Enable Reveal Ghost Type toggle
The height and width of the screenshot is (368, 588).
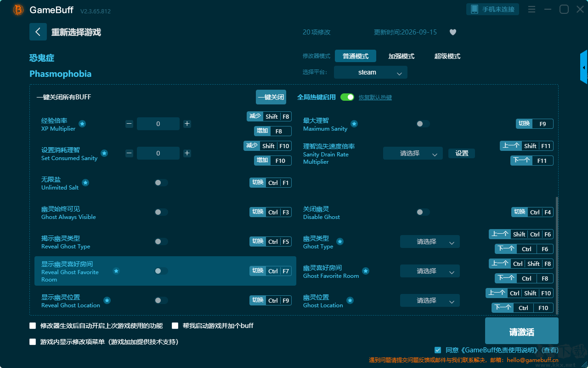(161, 241)
